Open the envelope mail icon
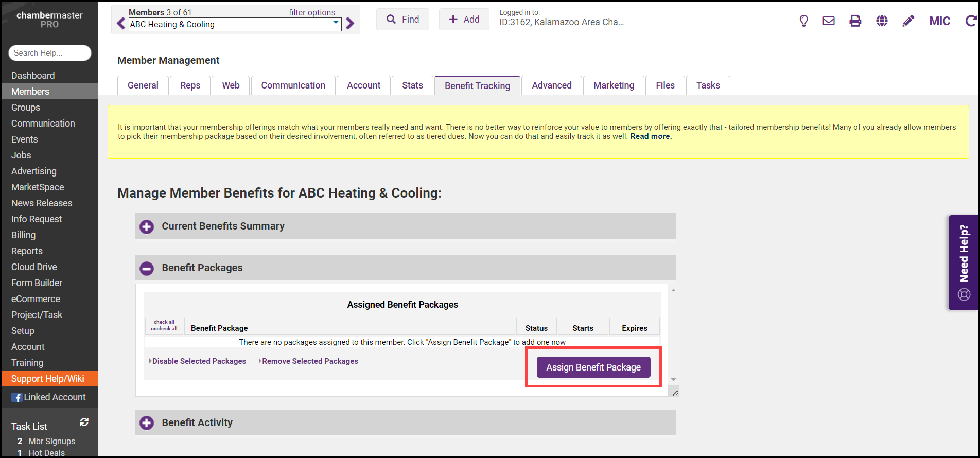The width and height of the screenshot is (980, 458). click(x=829, y=21)
